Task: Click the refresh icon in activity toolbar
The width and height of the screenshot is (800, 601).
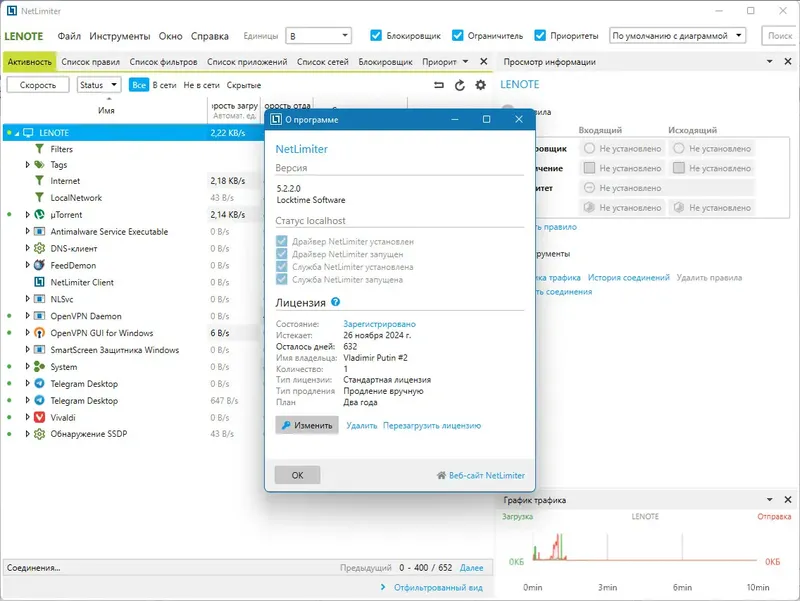Action: pyautogui.click(x=460, y=85)
